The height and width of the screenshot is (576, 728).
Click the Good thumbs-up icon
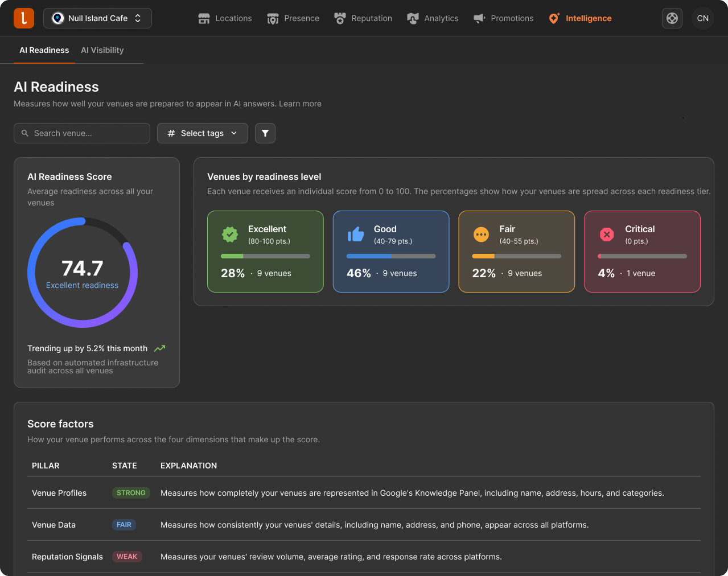click(356, 234)
